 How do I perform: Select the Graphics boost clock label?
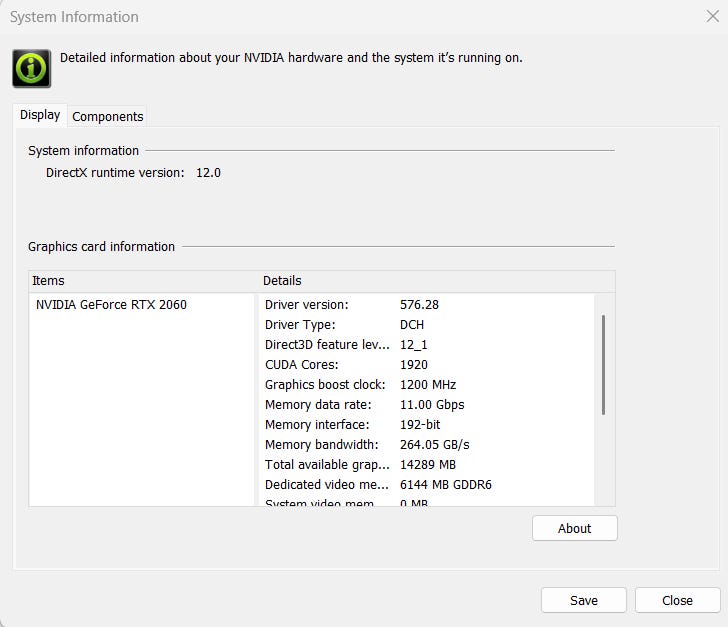click(x=325, y=385)
